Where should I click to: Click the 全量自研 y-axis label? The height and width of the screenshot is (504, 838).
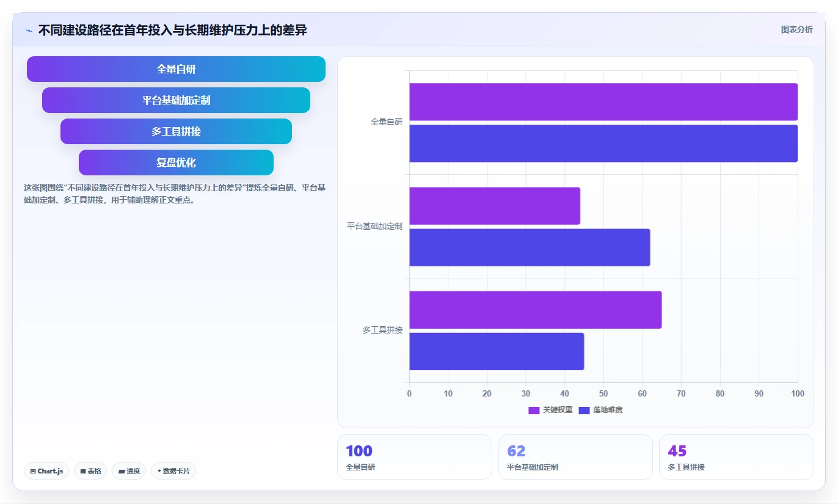(x=387, y=122)
